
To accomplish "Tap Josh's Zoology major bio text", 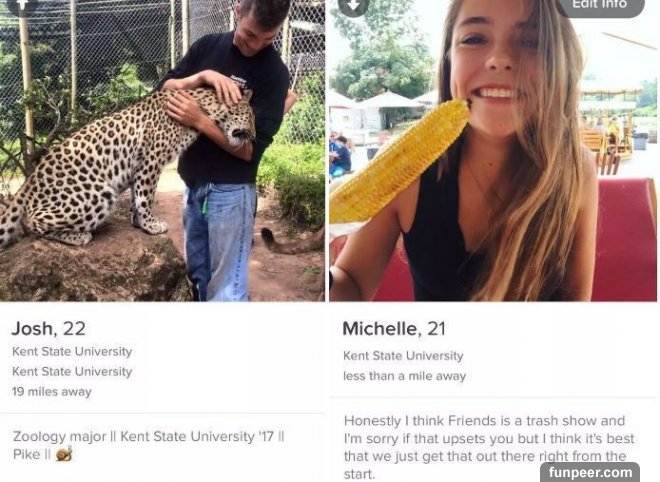I will (149, 445).
